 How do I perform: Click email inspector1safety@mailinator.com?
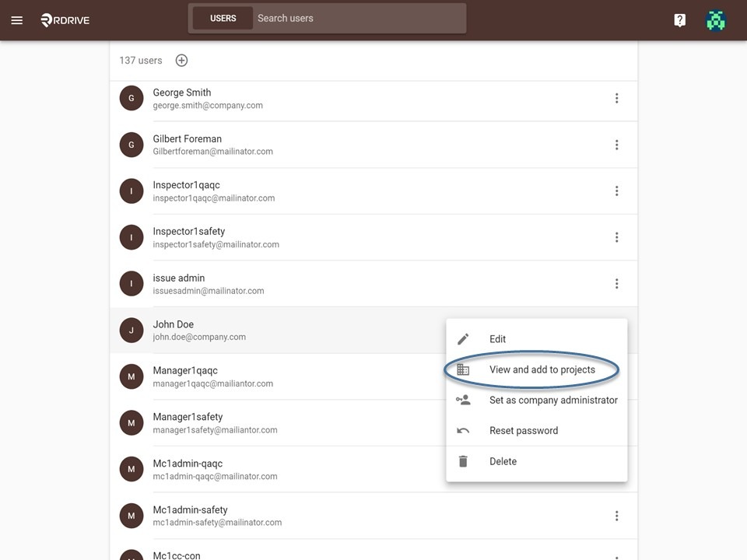tap(216, 244)
